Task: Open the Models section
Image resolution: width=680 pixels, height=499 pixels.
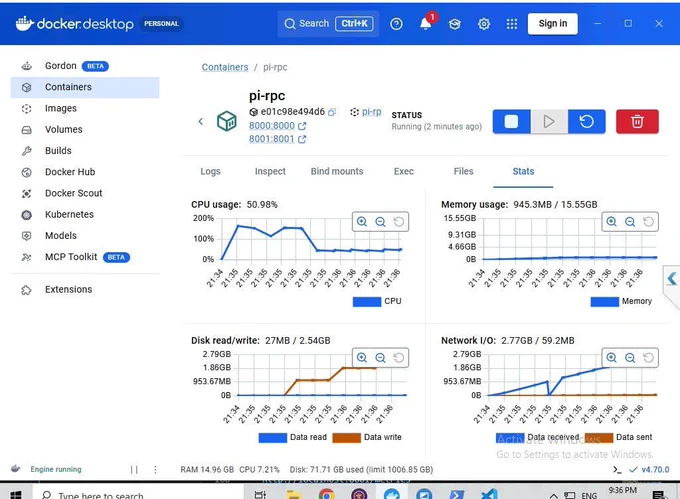Action: [85, 236]
